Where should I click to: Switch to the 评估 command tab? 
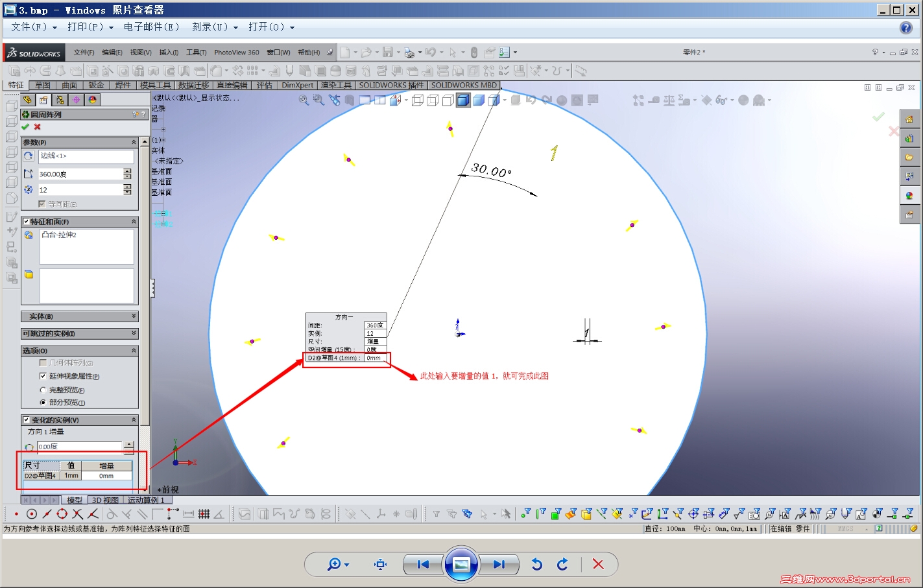click(x=264, y=85)
